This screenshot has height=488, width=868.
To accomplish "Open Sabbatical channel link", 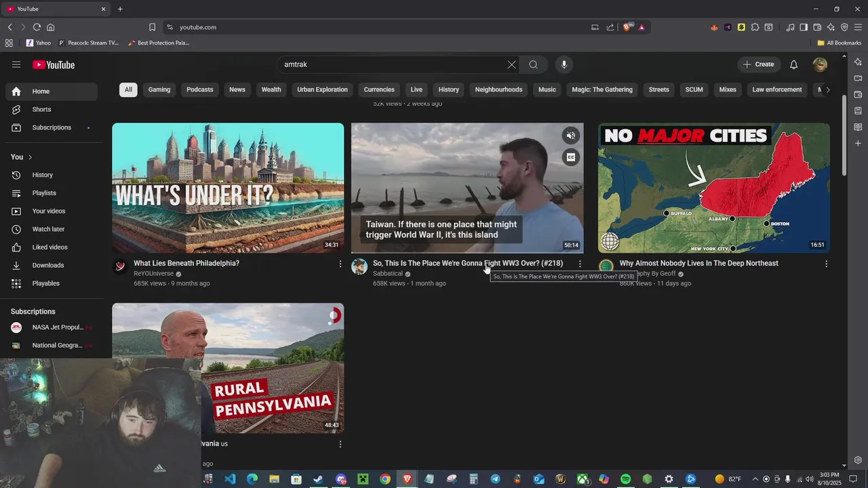I will [x=388, y=274].
